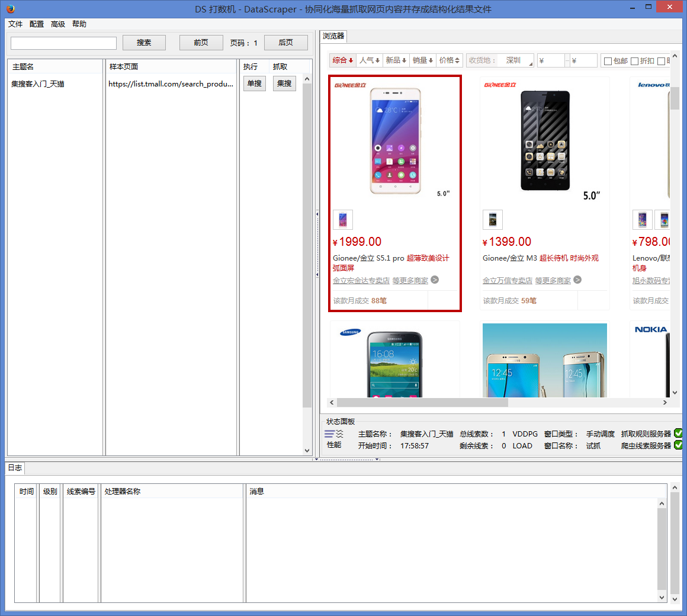Open the 高级 menu
The height and width of the screenshot is (616, 687).
58,24
